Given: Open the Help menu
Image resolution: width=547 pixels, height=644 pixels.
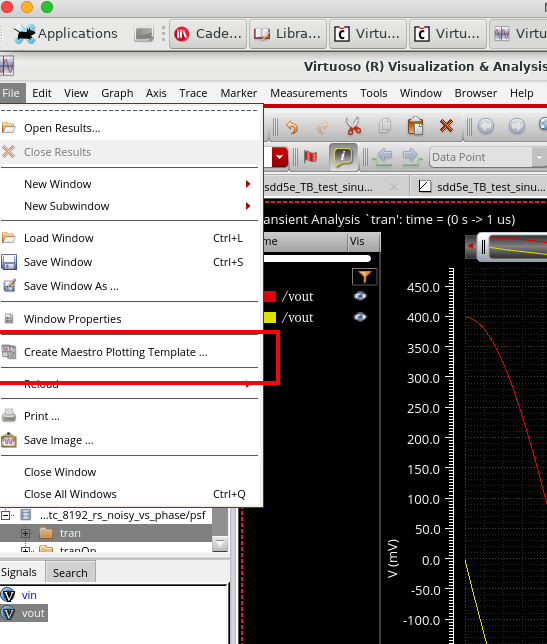Looking at the screenshot, I should click(522, 93).
